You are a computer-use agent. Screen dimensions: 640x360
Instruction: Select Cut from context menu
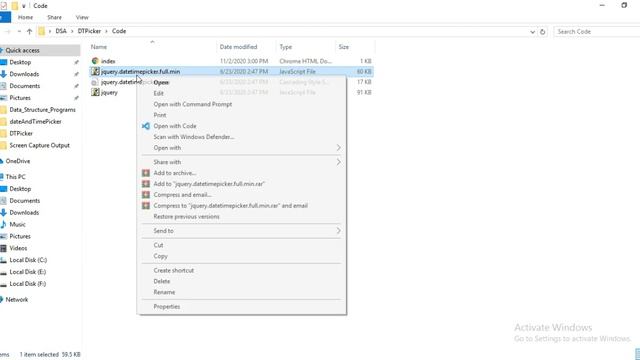pyautogui.click(x=241, y=245)
